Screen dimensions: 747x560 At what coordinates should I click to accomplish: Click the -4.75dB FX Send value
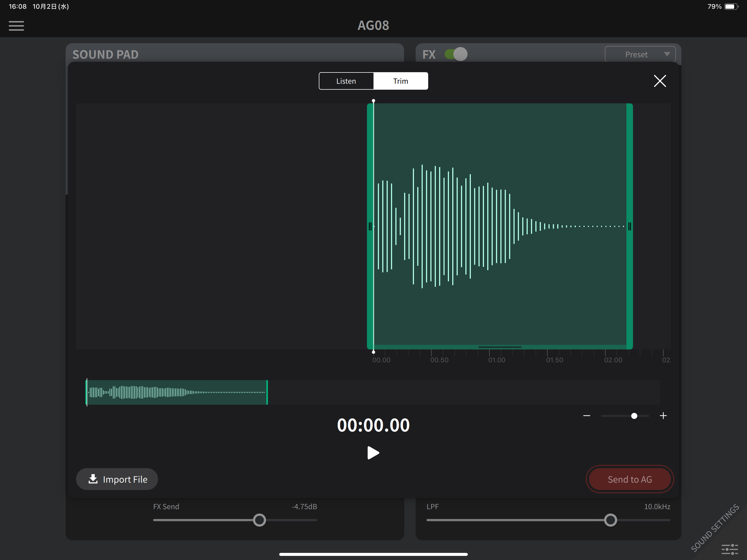304,507
